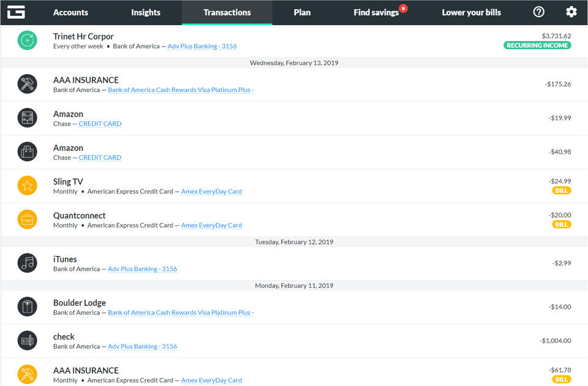Open Amex EveryDay Card link under Sling TV

click(211, 191)
